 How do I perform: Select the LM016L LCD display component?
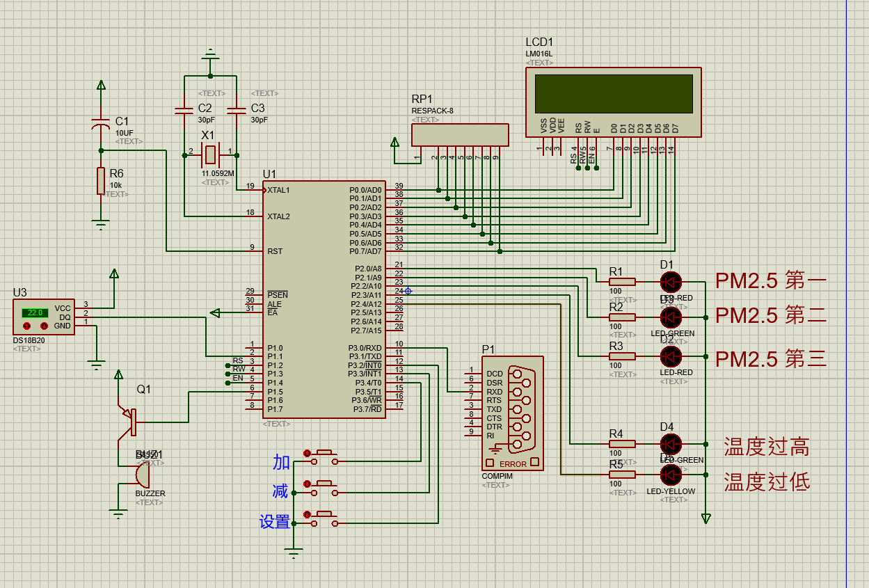[x=612, y=102]
